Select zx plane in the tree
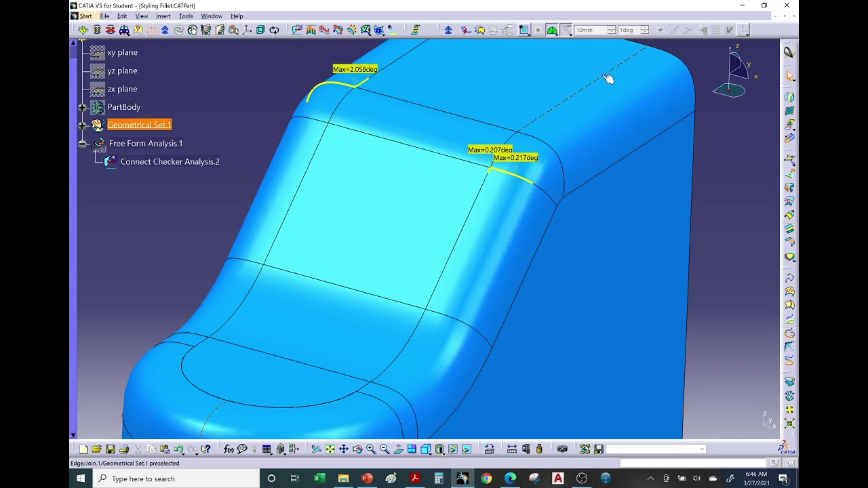 coord(122,89)
